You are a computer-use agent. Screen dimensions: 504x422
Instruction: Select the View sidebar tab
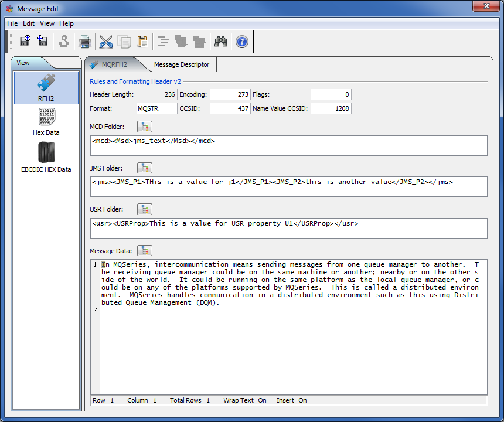coord(23,63)
